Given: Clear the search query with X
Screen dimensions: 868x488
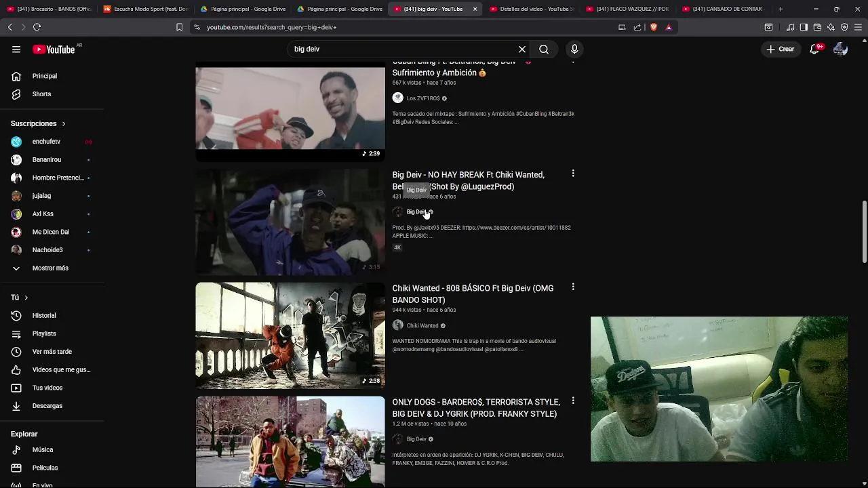Looking at the screenshot, I should 522,49.
